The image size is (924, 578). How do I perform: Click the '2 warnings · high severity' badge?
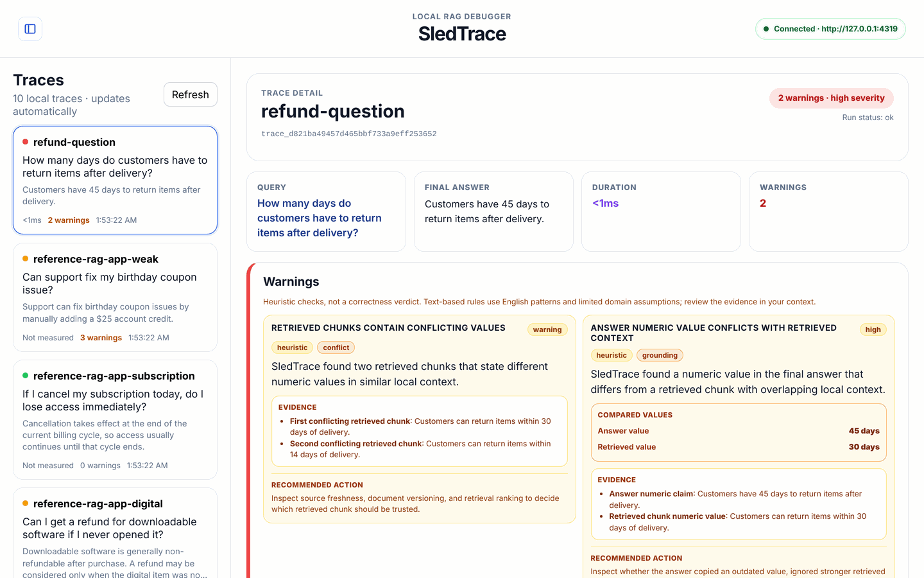tap(832, 98)
